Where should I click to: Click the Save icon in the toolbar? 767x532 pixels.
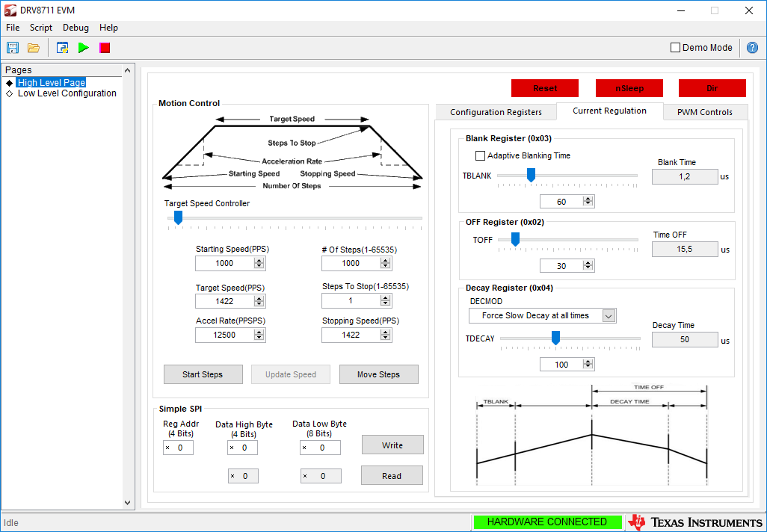coord(12,48)
